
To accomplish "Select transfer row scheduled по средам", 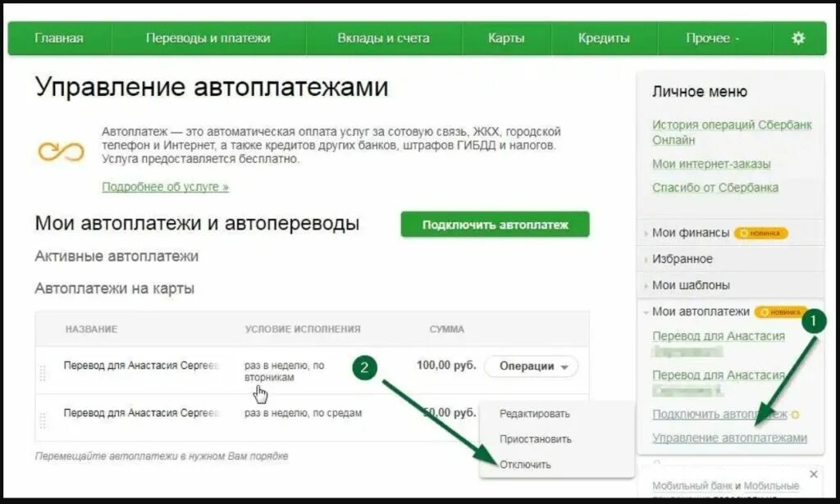I will point(313,417).
